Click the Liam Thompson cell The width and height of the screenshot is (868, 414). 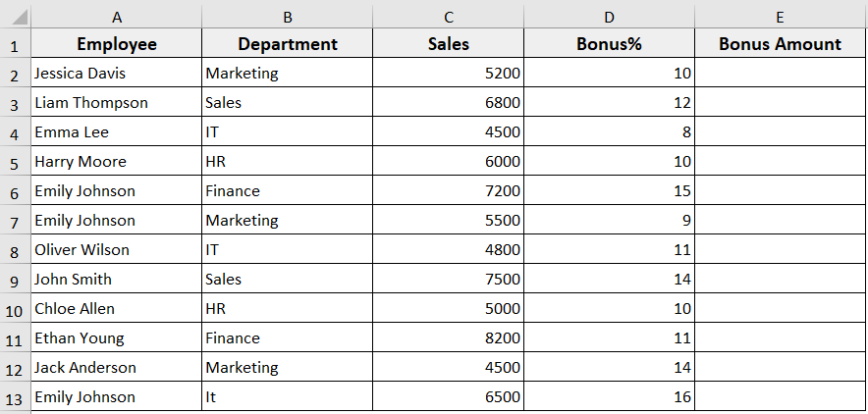point(117,103)
